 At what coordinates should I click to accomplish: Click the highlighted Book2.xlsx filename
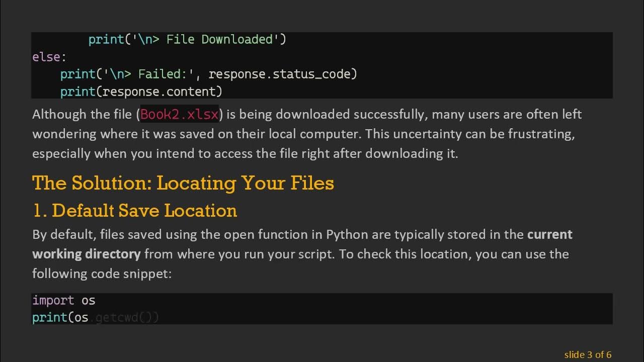(x=180, y=115)
